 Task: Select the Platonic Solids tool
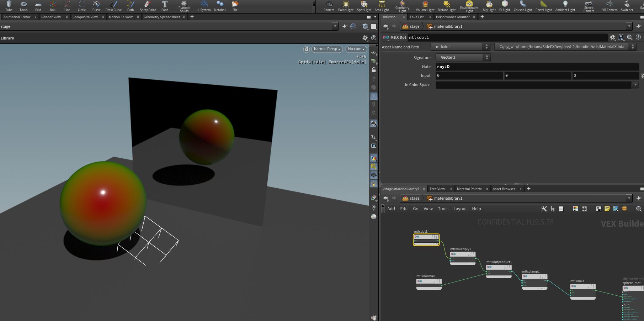[x=184, y=6]
